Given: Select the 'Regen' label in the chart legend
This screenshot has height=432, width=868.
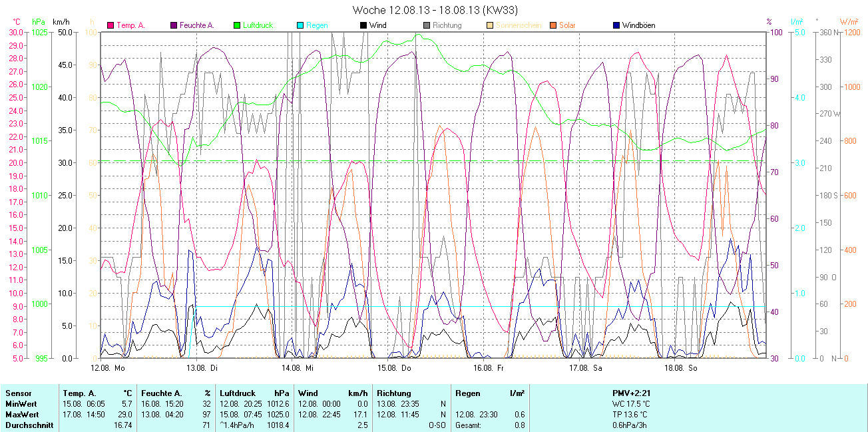Looking at the screenshot, I should pyautogui.click(x=317, y=25).
